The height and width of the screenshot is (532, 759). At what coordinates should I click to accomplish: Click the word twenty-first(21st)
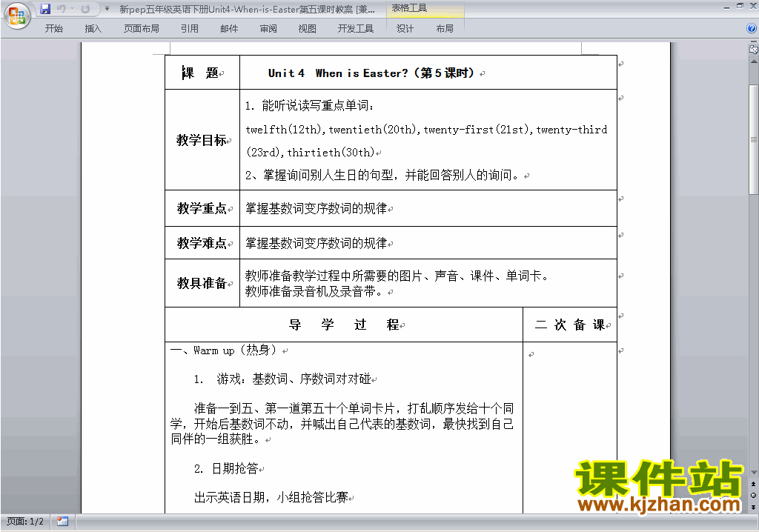[477, 130]
